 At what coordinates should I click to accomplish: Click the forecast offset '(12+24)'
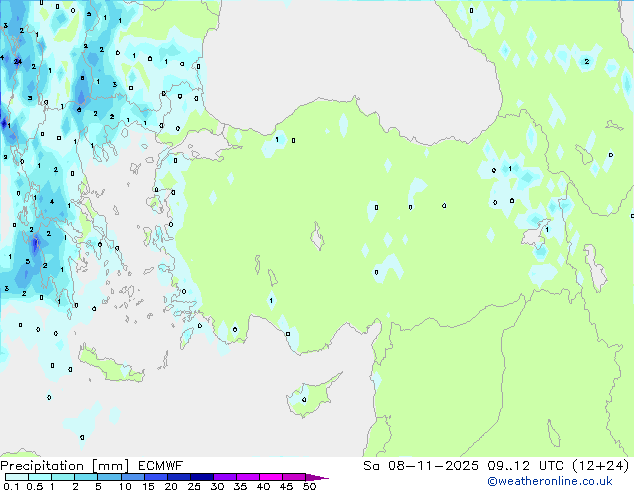(x=601, y=466)
